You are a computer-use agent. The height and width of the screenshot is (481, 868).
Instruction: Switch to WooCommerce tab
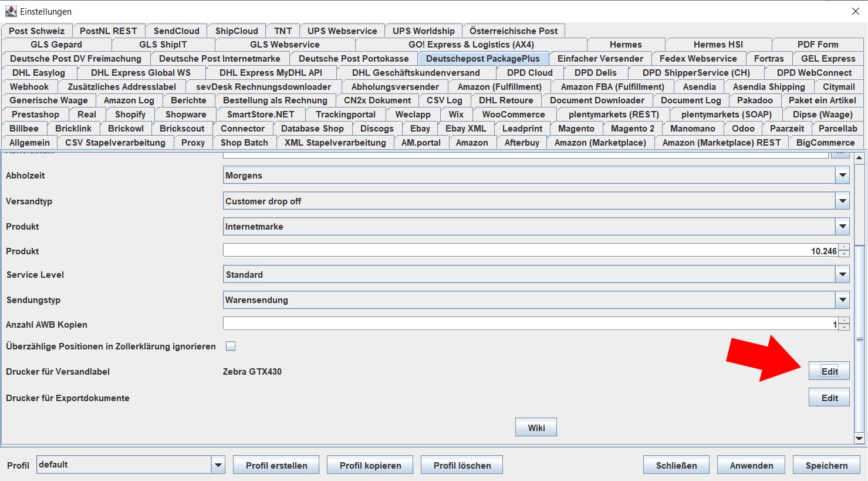click(x=513, y=115)
